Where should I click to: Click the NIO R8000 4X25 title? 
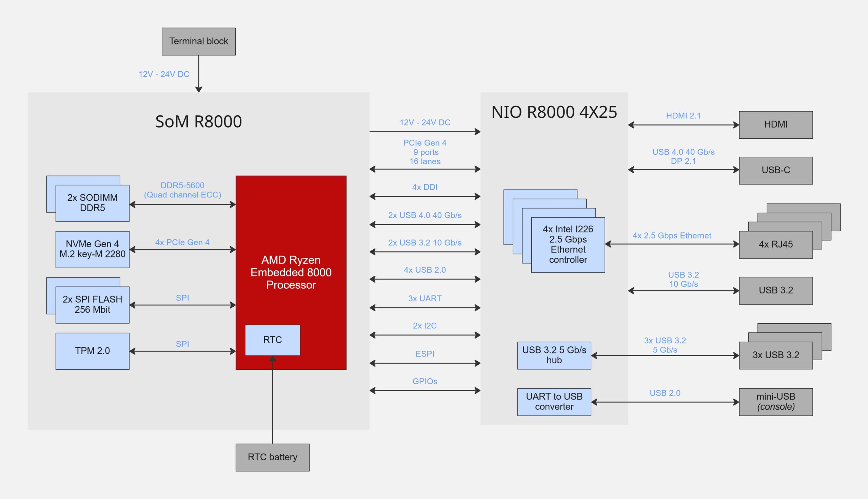[554, 112]
